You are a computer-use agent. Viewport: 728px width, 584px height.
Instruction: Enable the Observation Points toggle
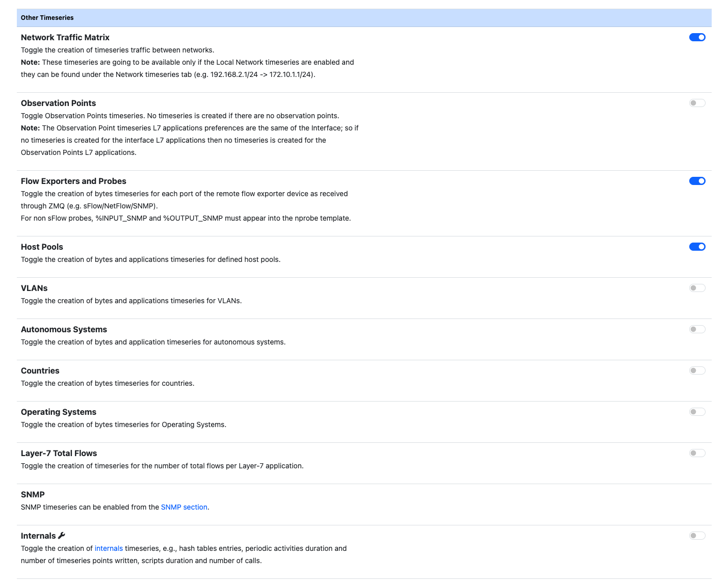coord(697,103)
